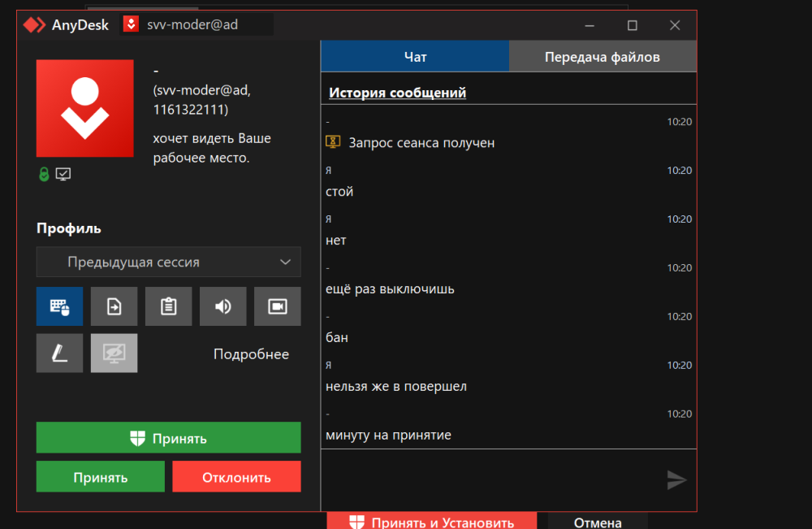This screenshot has height=529, width=812.
Task: Click the hourglass session request icon
Action: (x=333, y=141)
